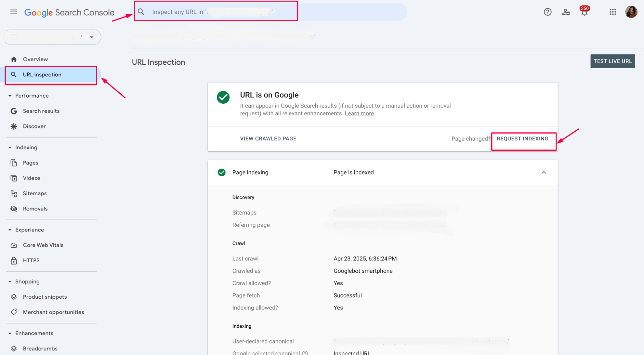Click the Videos play icon
The width and height of the screenshot is (644, 355).
coord(14,178)
